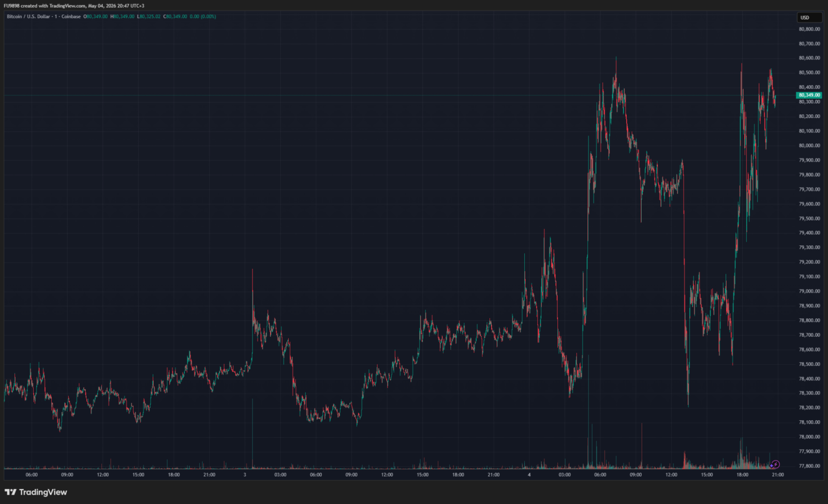Click the day 3 date label on time axis
This screenshot has height=504, width=828.
[x=245, y=475]
